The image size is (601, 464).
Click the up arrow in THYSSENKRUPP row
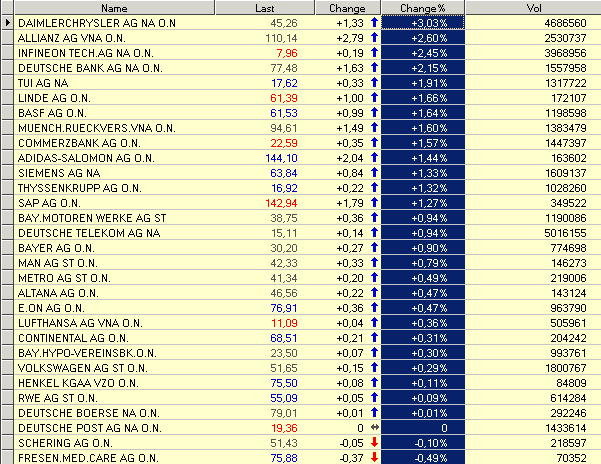click(374, 188)
